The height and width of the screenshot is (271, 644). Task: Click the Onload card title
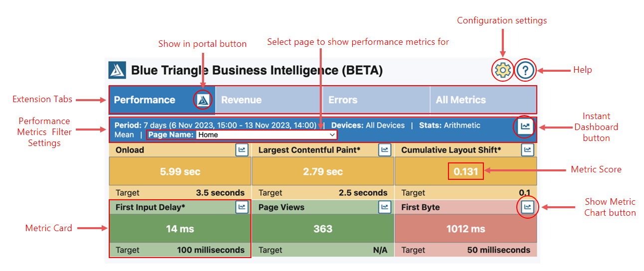tap(130, 150)
